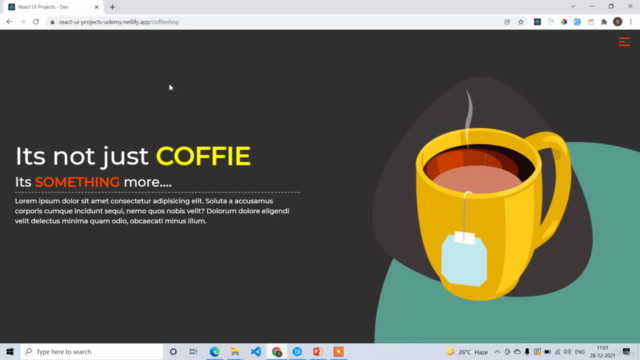640x360 pixels.
Task: Click the taskbar search box
Action: [x=92, y=351]
